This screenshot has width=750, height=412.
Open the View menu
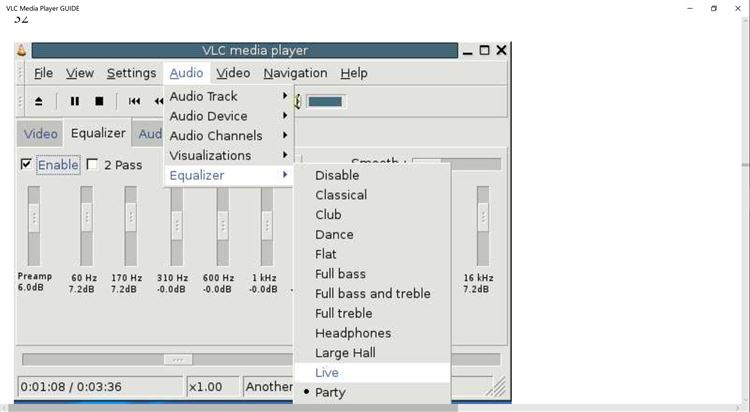coord(79,73)
